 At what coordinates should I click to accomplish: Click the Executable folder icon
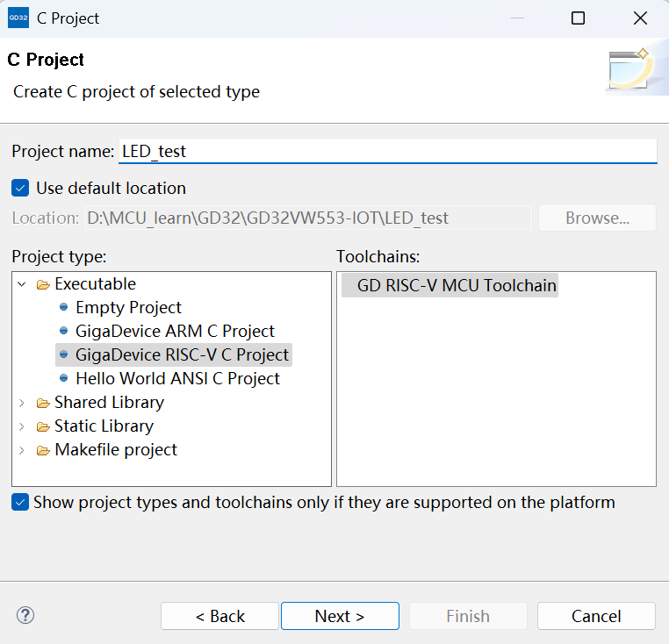point(43,284)
